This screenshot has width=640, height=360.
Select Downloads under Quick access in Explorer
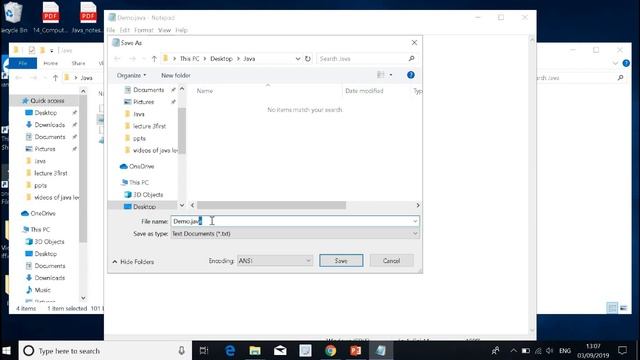49,125
